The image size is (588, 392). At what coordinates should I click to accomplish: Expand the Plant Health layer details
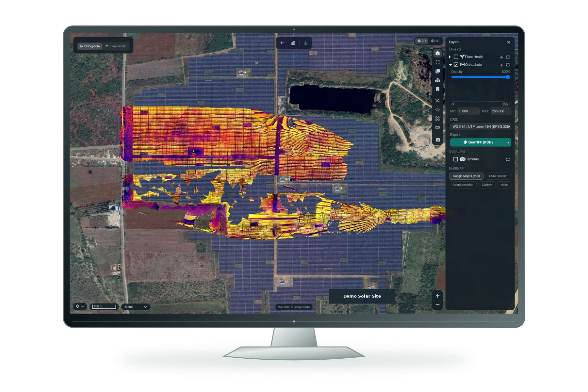[x=450, y=57]
